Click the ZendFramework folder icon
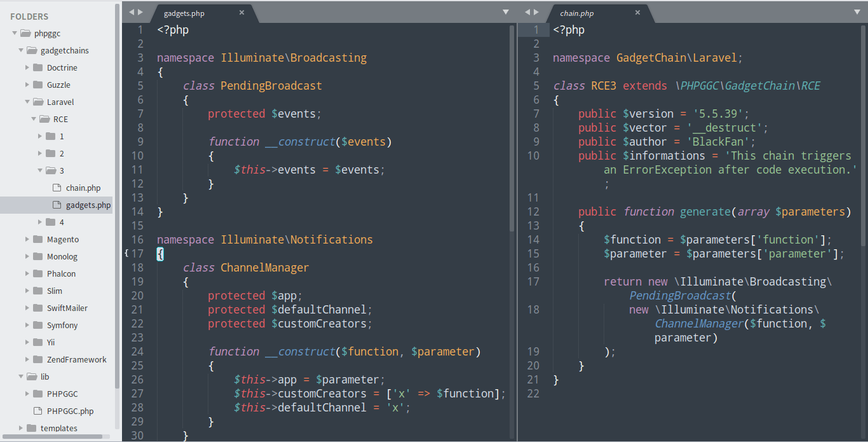Screen dimensions: 868x442 [37, 359]
